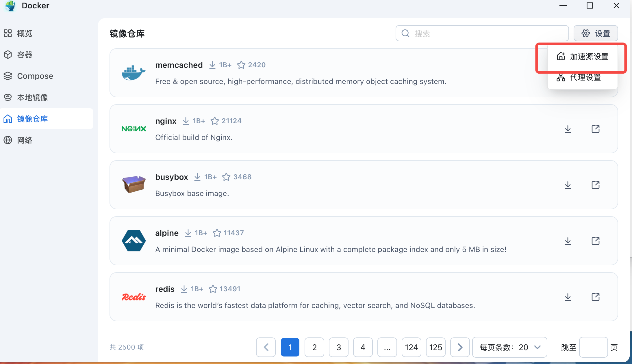Download the redis image
Viewport: 632px width, 364px height.
(x=568, y=297)
